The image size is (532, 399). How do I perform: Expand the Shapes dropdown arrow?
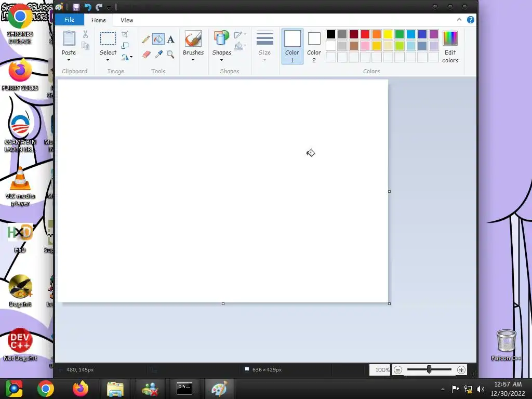pos(221,60)
